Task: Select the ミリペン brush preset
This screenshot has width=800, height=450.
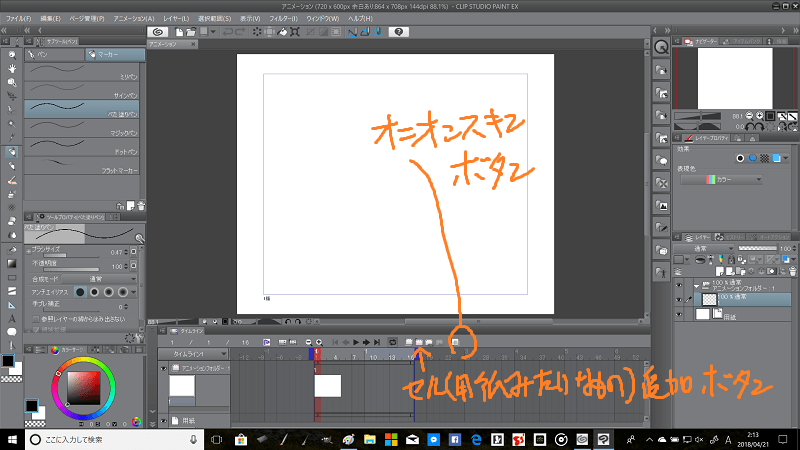Action: (x=84, y=74)
